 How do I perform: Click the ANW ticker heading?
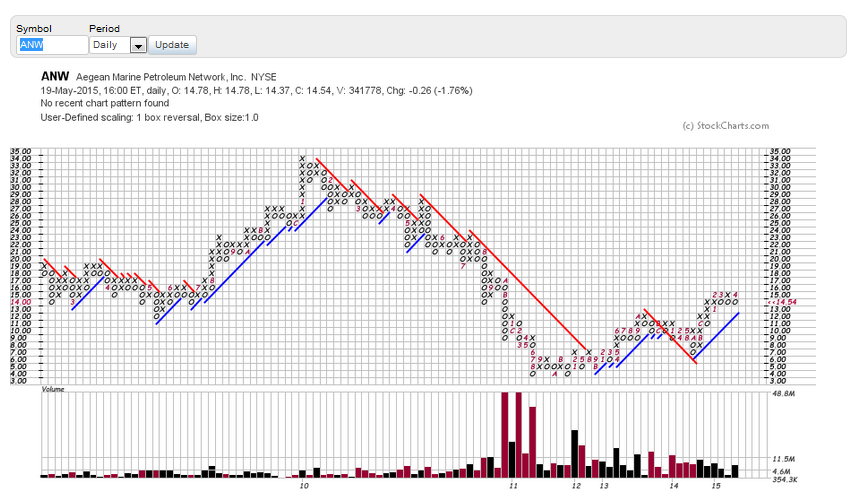(55, 76)
